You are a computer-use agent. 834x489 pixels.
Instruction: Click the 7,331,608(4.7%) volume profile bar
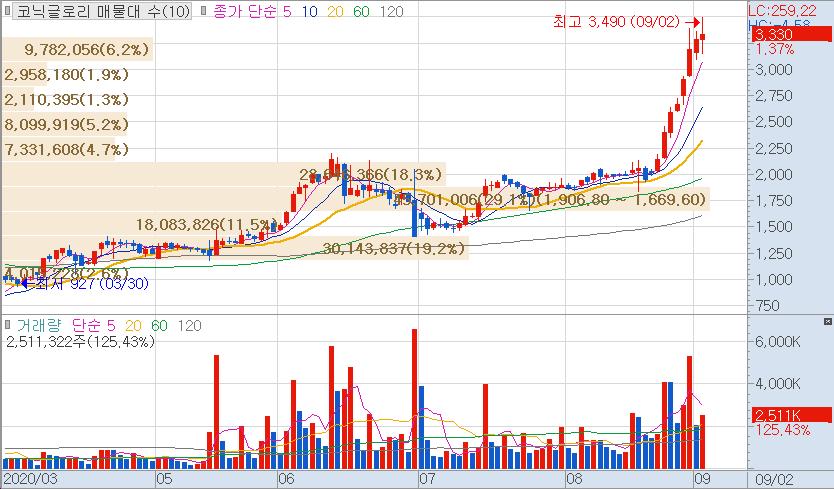[x=66, y=150]
